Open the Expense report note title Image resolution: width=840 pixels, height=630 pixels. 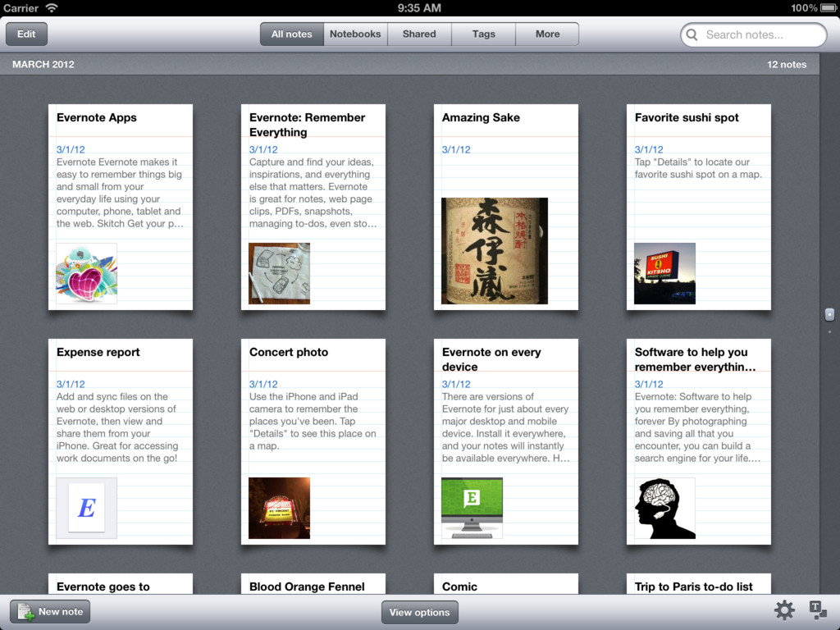98,353
